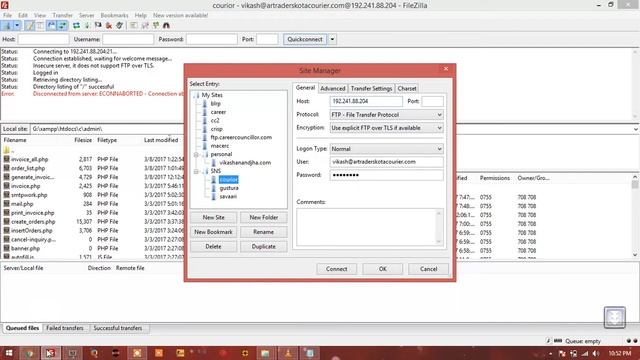Open the directory listing filters icon
This screenshot has height=360, width=640.
[133, 26]
